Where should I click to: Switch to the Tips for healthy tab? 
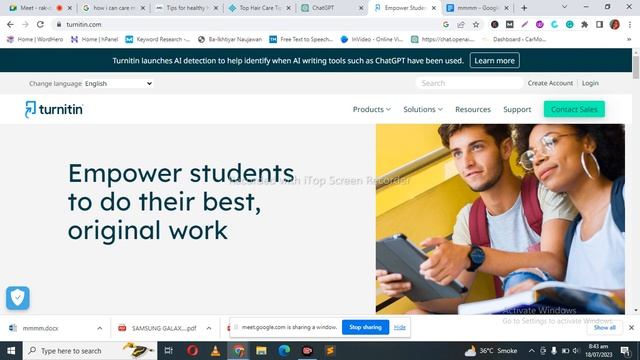pyautogui.click(x=186, y=8)
